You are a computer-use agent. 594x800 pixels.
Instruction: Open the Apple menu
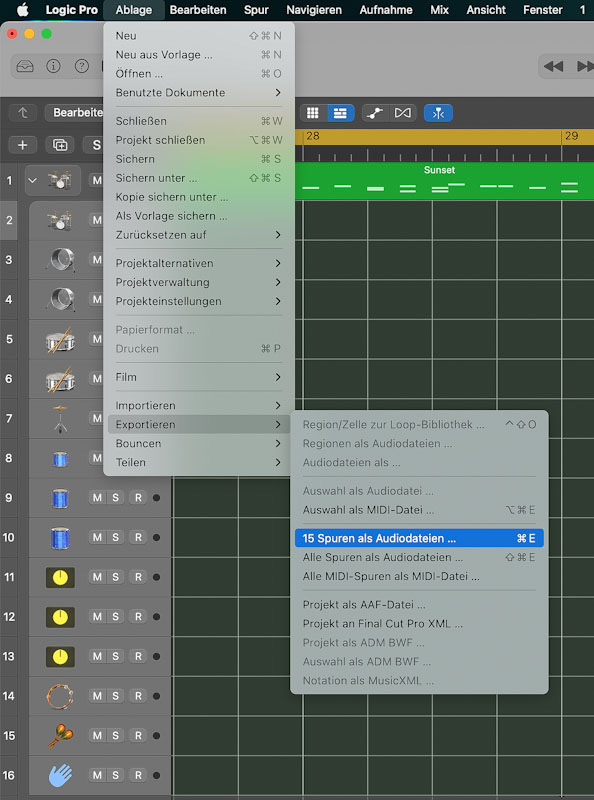point(22,10)
